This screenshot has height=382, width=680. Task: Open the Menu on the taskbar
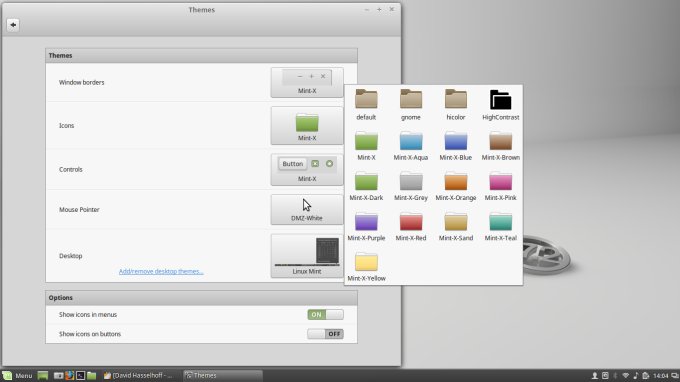click(x=17, y=375)
